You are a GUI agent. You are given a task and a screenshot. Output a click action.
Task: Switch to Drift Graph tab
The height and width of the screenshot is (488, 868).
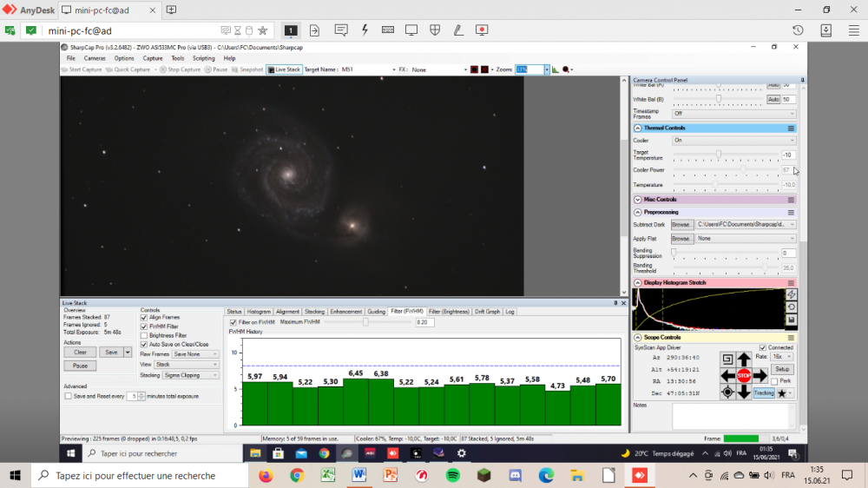[487, 312]
